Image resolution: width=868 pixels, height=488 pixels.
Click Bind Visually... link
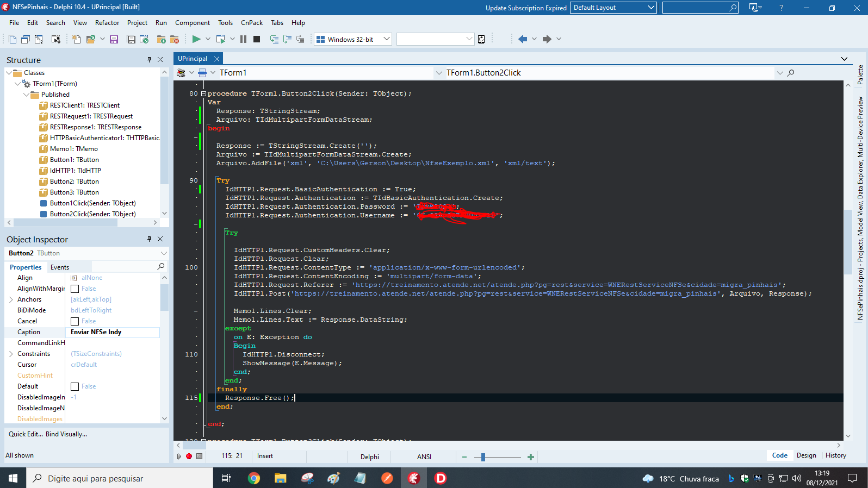pos(66,434)
